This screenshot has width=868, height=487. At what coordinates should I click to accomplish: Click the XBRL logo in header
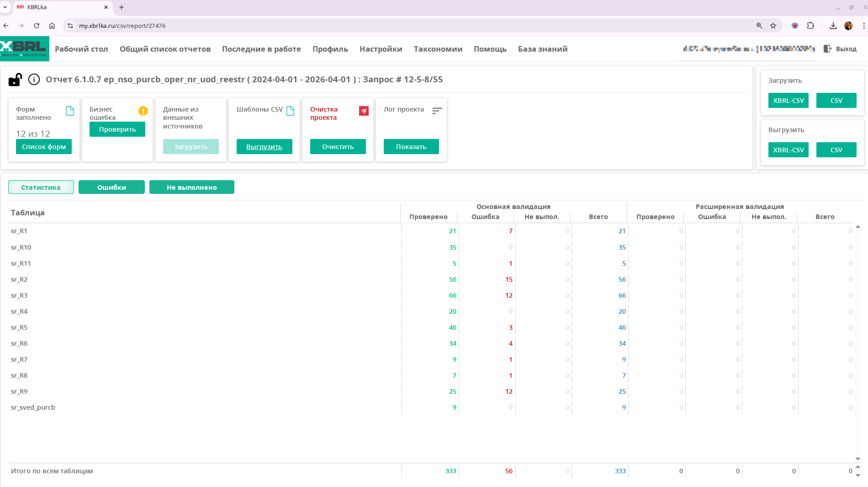point(24,48)
